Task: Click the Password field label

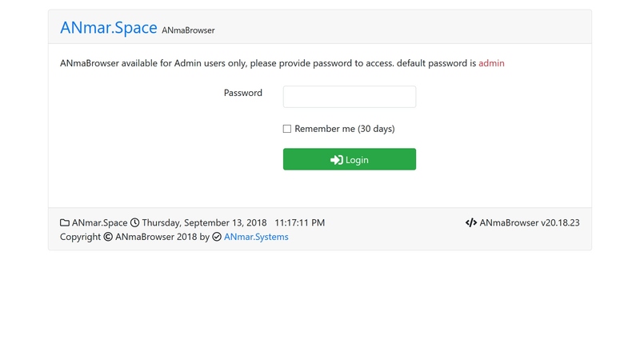Action: pyautogui.click(x=242, y=93)
